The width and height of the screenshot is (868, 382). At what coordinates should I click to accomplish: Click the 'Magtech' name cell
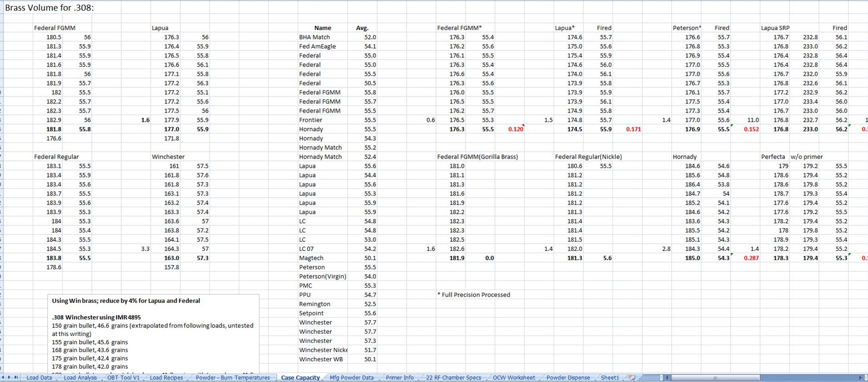tap(323, 258)
